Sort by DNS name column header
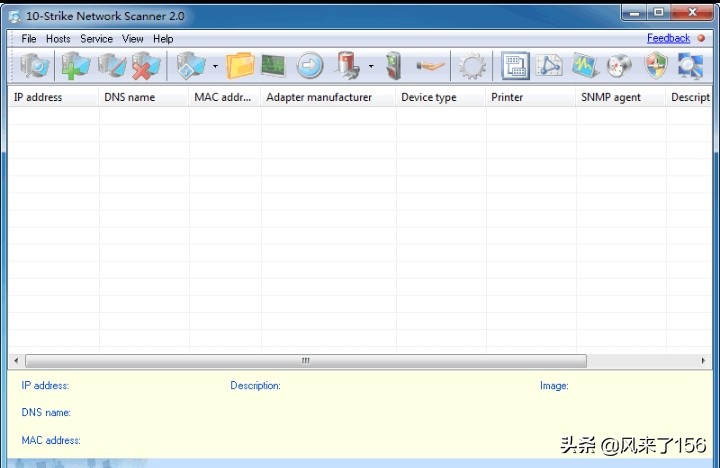The image size is (720, 468). pyautogui.click(x=144, y=97)
